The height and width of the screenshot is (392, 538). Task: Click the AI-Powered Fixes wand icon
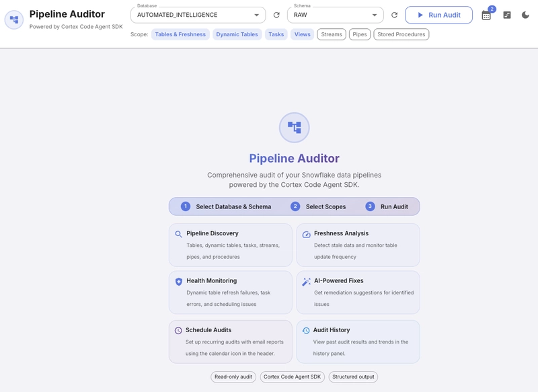click(x=306, y=282)
